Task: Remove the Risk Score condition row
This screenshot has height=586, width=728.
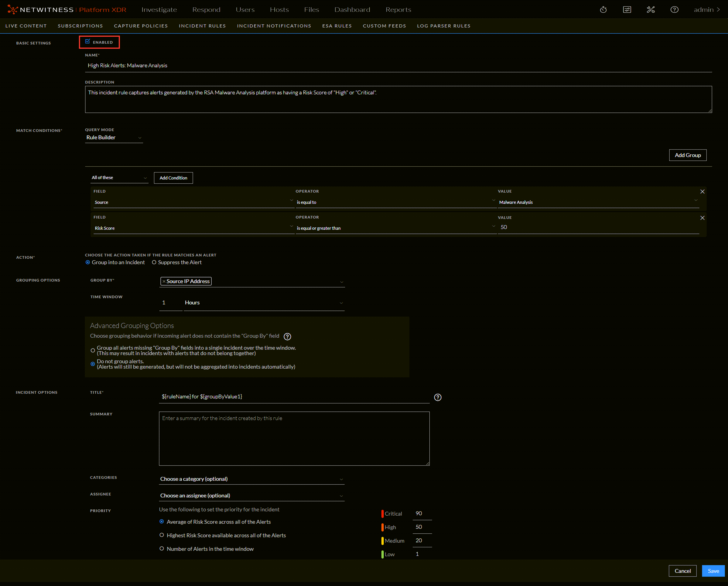Action: pyautogui.click(x=702, y=218)
